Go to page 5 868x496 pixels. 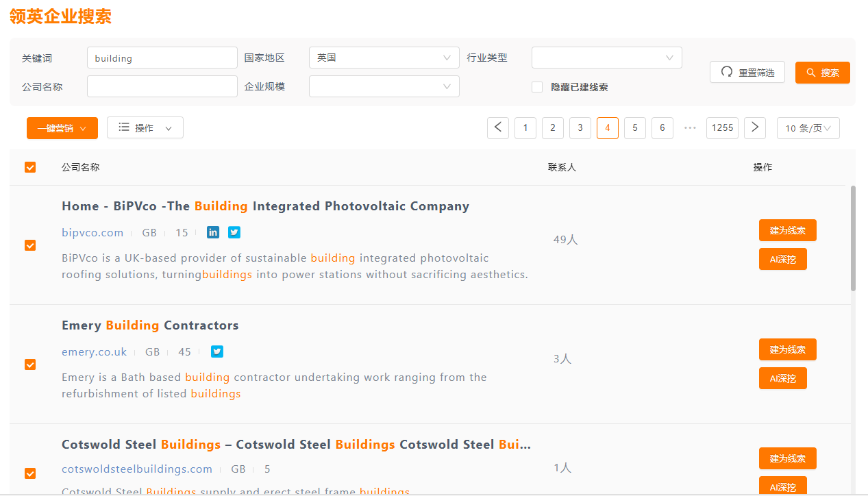635,128
